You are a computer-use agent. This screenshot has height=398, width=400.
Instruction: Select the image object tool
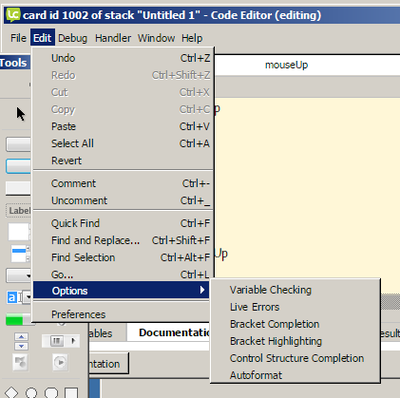pos(20,362)
